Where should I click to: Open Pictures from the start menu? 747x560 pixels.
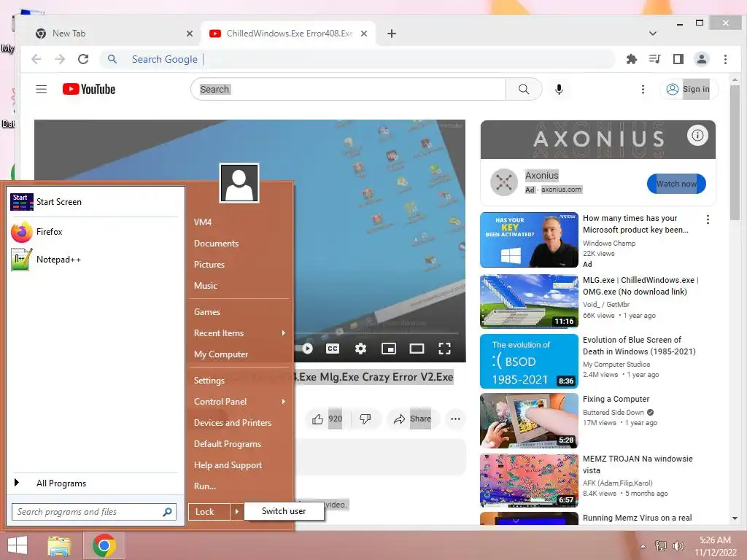(239, 264)
